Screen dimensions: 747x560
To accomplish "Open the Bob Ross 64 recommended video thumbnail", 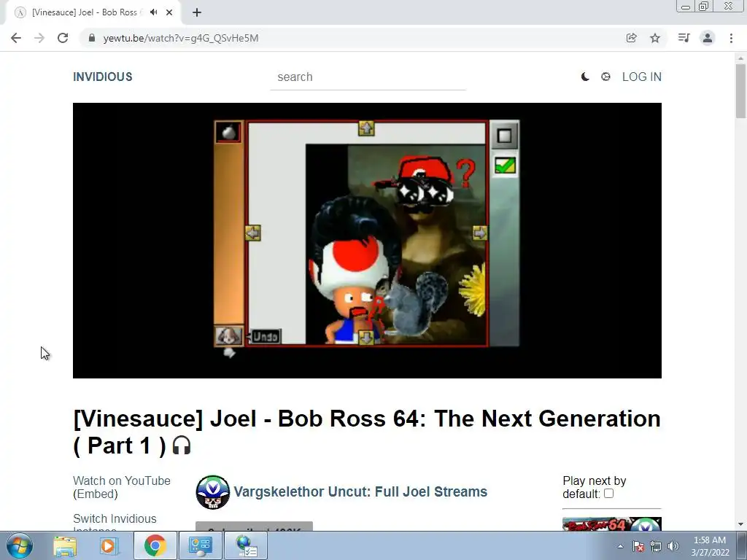I will coord(612,524).
